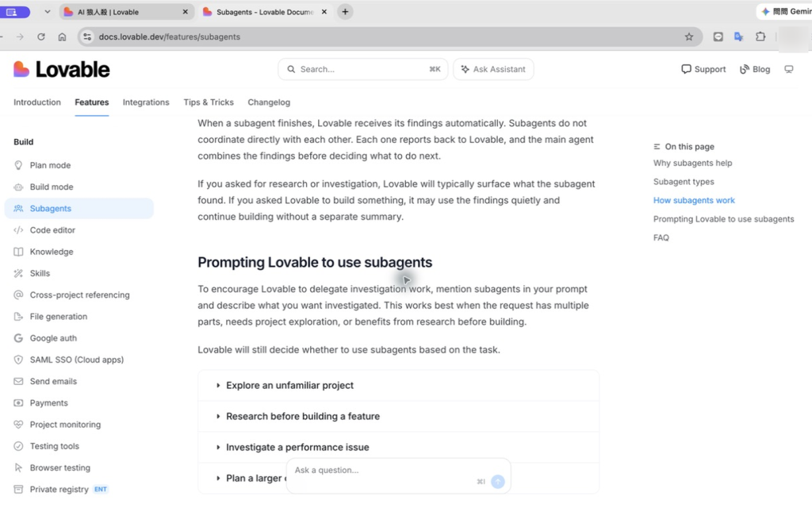Open the Skills docs page
Image resolution: width=812 pixels, height=508 pixels.
[x=40, y=274]
